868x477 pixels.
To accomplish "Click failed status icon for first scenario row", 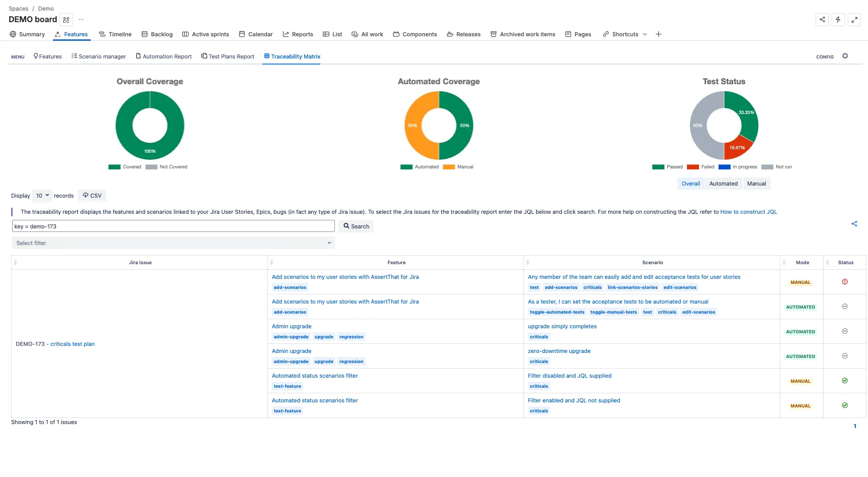I will [845, 282].
